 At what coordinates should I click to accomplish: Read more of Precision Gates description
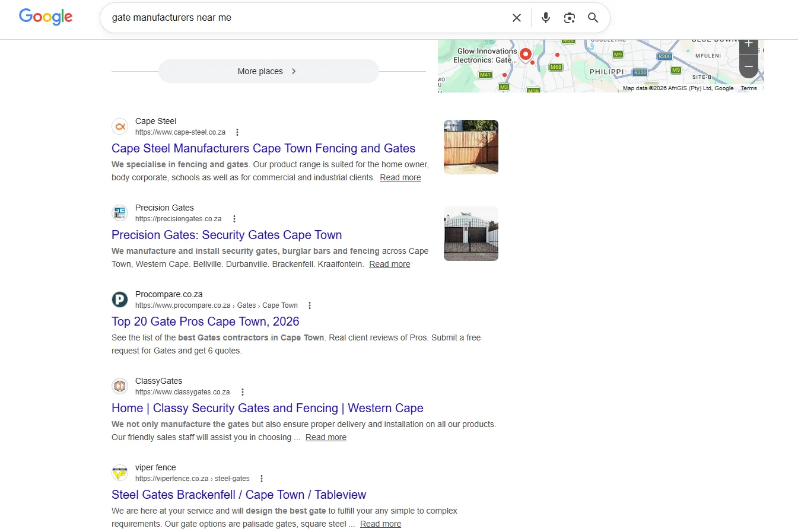390,264
